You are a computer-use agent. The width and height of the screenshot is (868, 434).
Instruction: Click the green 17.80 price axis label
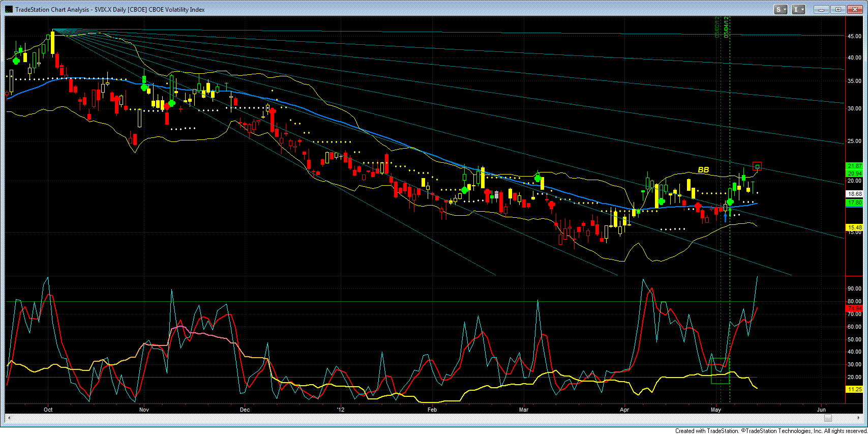855,202
